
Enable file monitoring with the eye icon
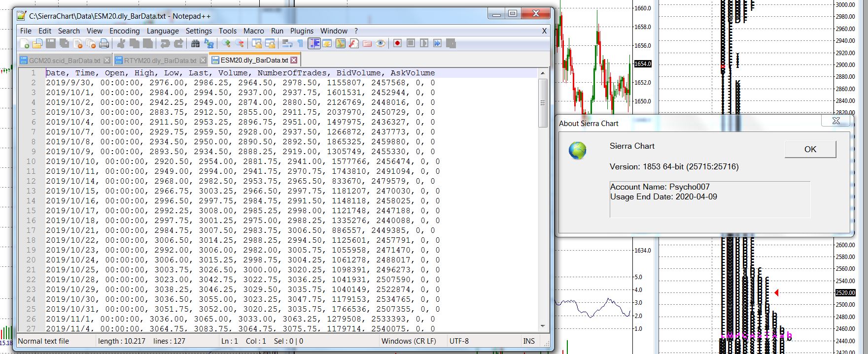tap(381, 44)
